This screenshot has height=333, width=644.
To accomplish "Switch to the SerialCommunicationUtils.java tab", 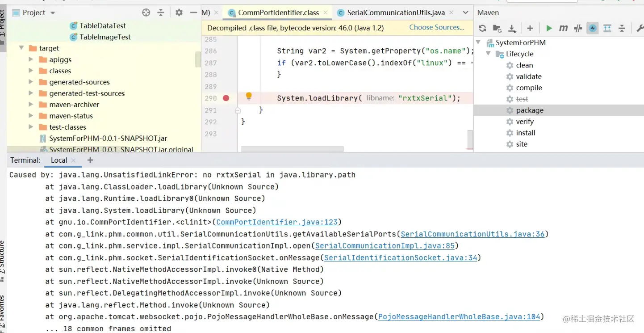I will [396, 13].
